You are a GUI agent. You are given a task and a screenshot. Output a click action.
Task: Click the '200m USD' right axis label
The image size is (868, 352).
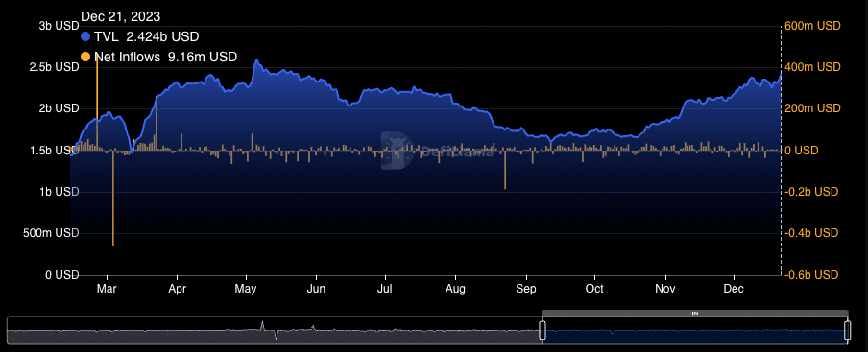(812, 108)
